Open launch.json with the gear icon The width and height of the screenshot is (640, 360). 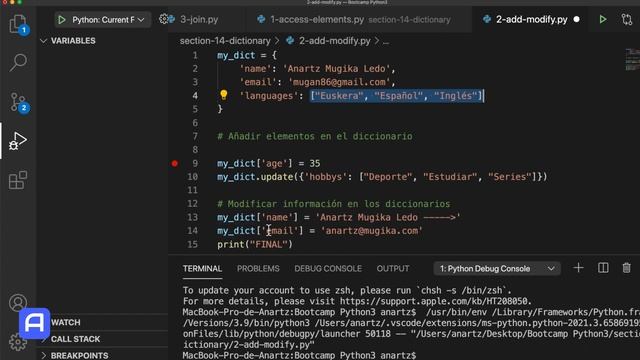point(163,19)
